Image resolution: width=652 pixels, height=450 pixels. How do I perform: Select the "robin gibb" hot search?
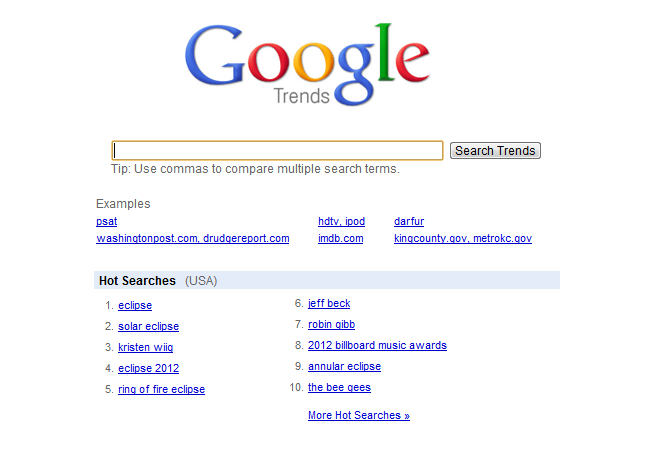331,324
